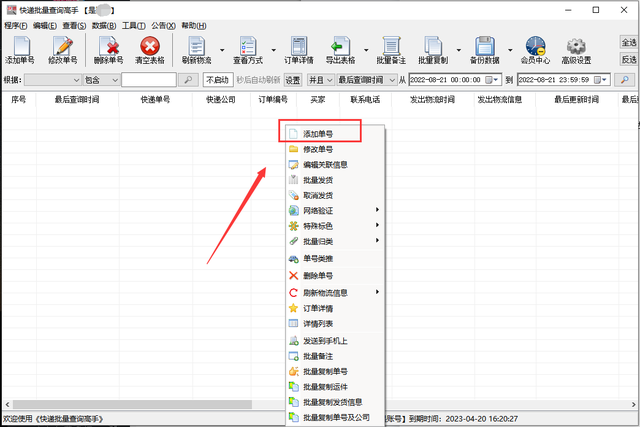Screen dimensions: 640x427
Task: Expand the 导出表格 dropdown arrow
Action: click(366, 50)
